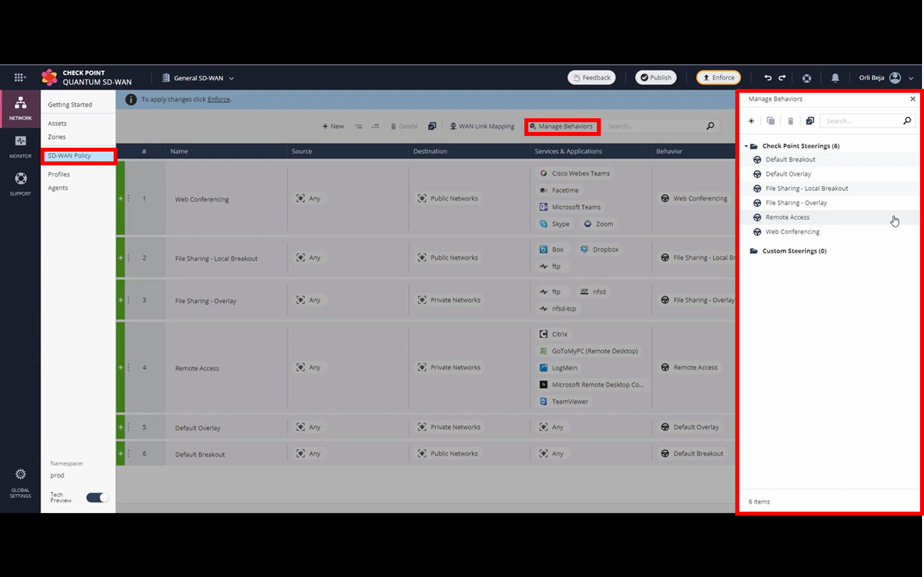Click the Cisco Webex Teams app icon
Screen dimensions: 924x577
(x=543, y=173)
